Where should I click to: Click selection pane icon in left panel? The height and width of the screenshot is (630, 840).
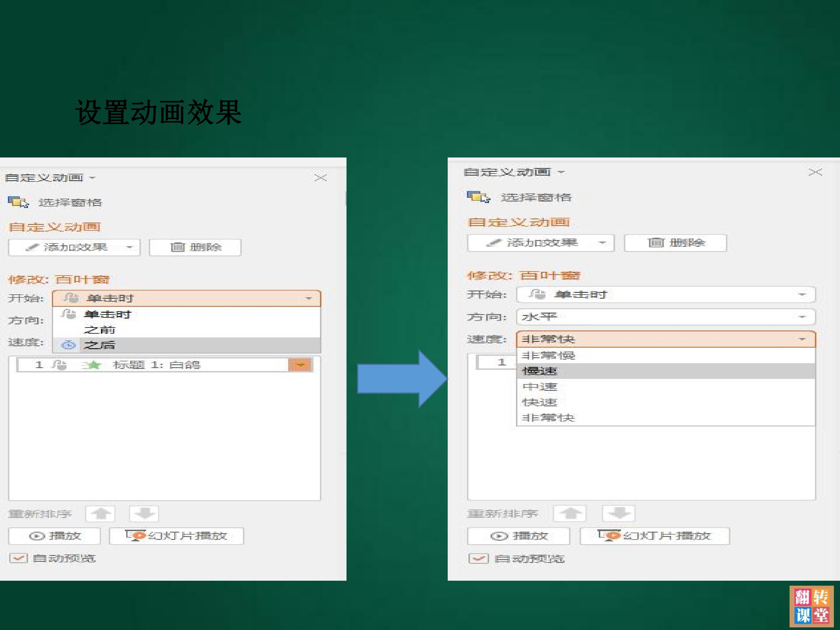click(18, 202)
